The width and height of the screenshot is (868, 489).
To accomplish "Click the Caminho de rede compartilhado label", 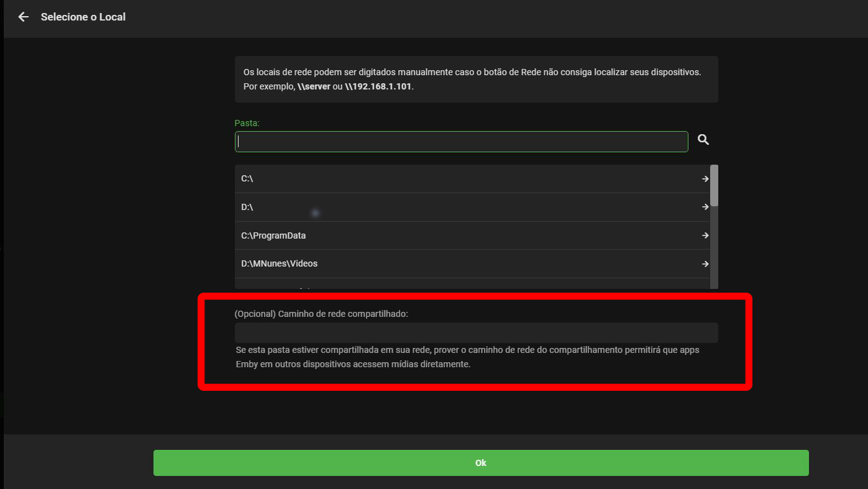I will pyautogui.click(x=321, y=314).
